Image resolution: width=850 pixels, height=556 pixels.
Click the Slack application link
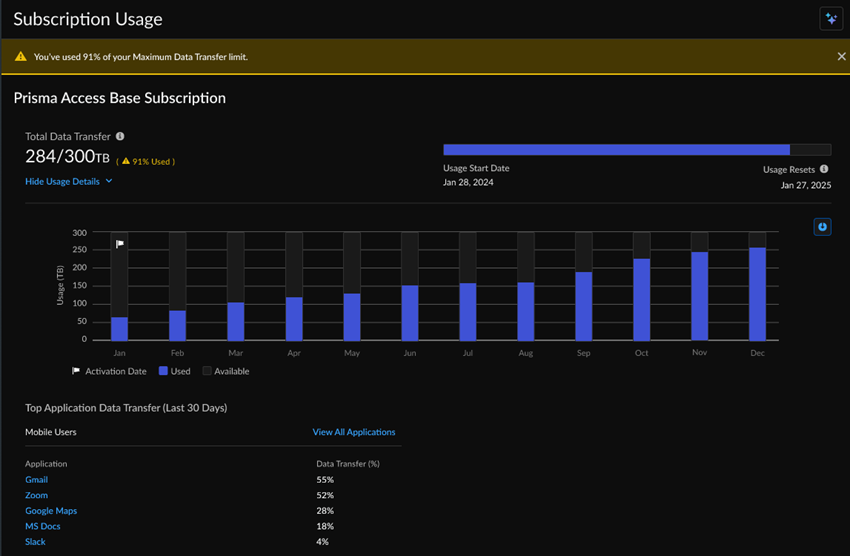tap(35, 542)
